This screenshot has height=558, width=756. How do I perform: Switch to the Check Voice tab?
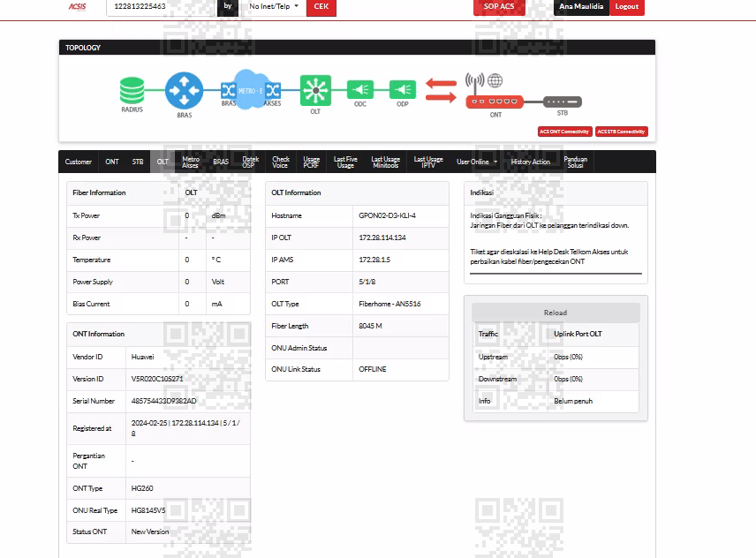click(281, 162)
